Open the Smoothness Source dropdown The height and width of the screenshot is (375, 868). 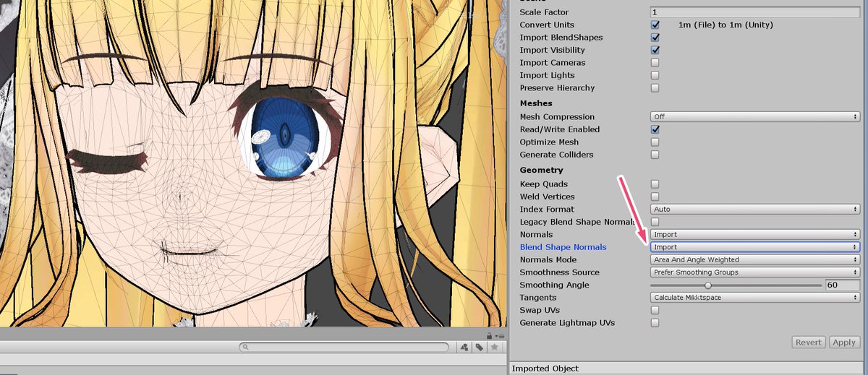(x=755, y=272)
